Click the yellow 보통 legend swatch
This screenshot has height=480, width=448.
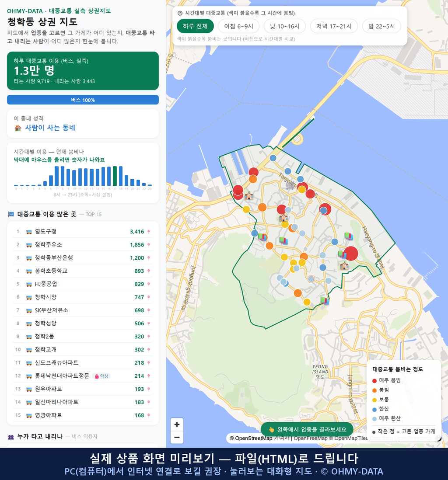coord(374,400)
